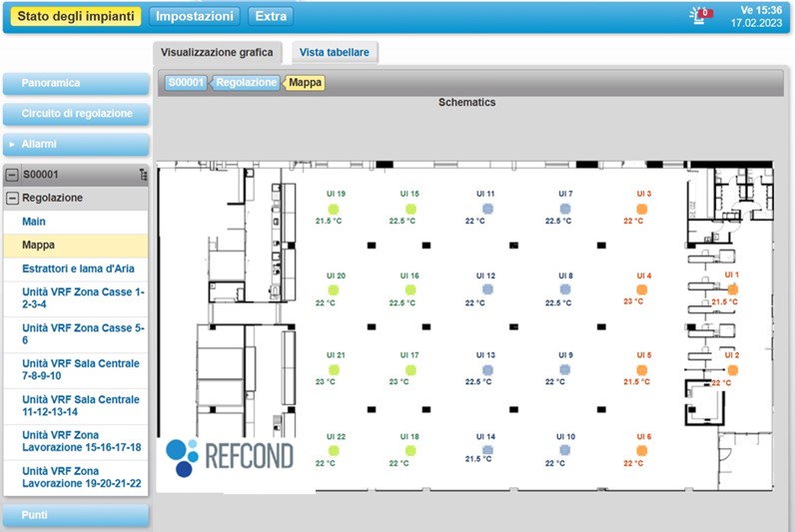Select the UI 22 green unit marker
This screenshot has width=795, height=532.
pos(334,451)
